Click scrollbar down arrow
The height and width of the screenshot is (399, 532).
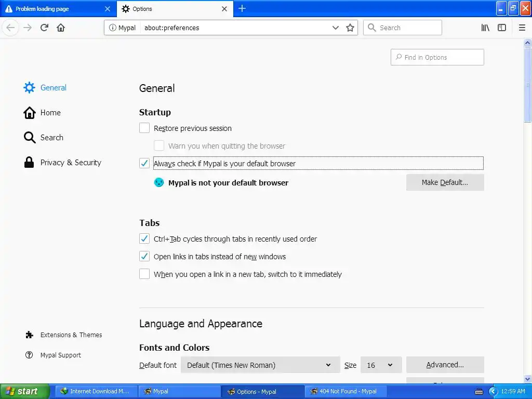click(x=527, y=379)
